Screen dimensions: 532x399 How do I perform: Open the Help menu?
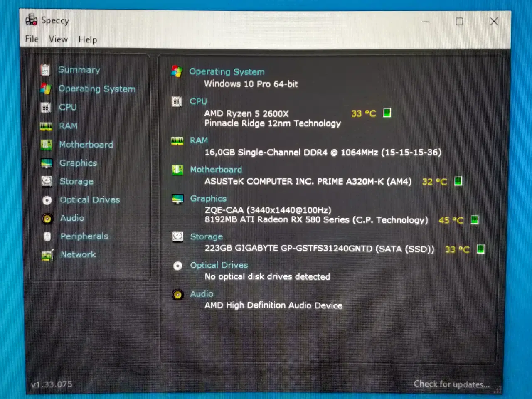pos(88,39)
